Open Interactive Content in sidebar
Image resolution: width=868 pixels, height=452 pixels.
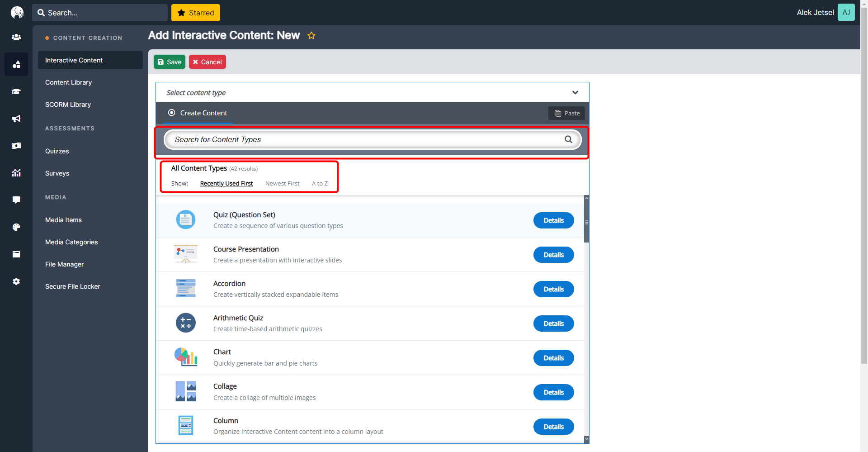(90, 60)
